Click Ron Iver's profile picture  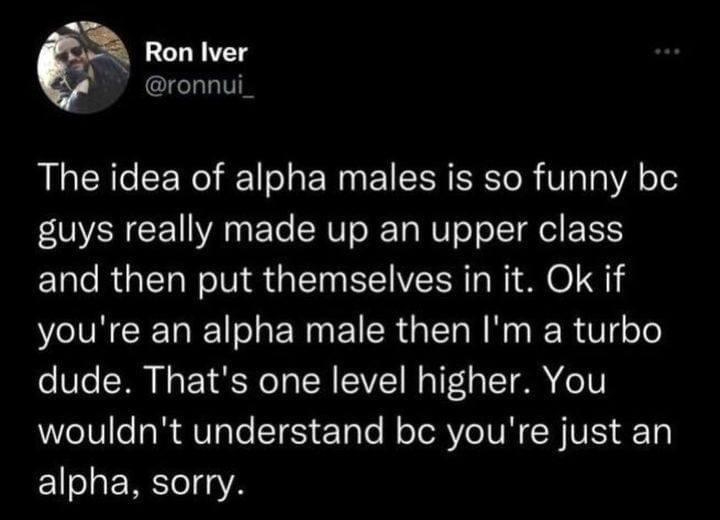point(84,67)
